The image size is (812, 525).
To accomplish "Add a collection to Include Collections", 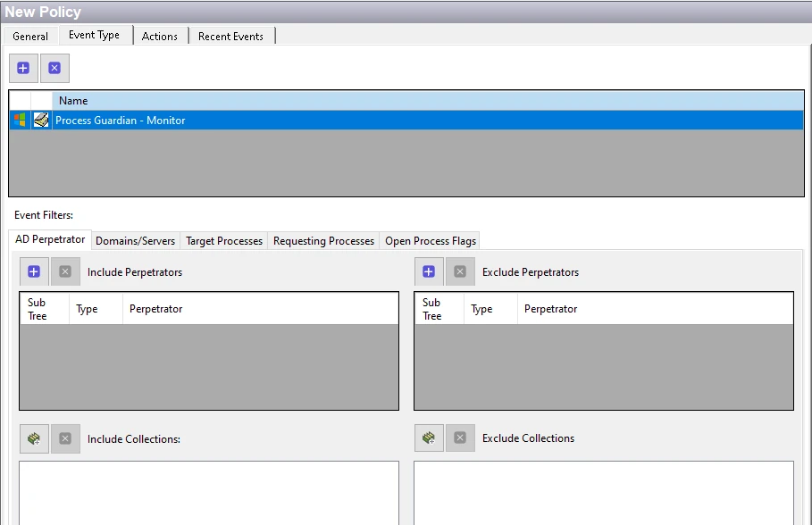I will pos(34,439).
